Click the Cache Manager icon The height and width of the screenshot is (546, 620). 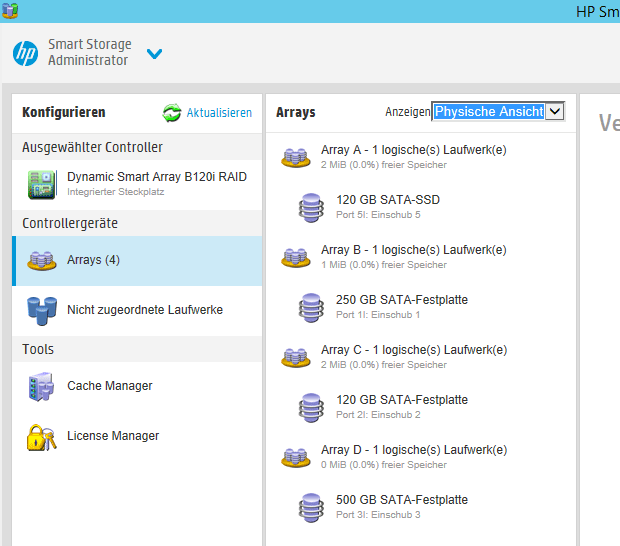pos(41,387)
